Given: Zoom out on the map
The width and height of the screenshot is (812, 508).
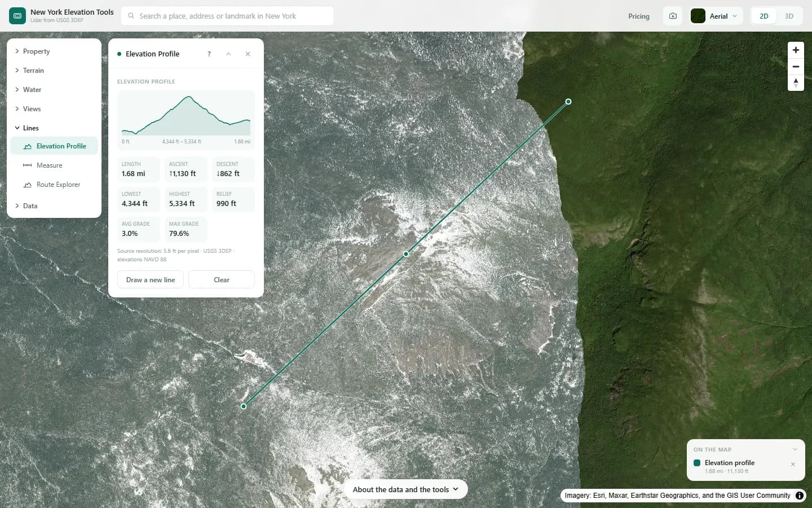Looking at the screenshot, I should (796, 67).
